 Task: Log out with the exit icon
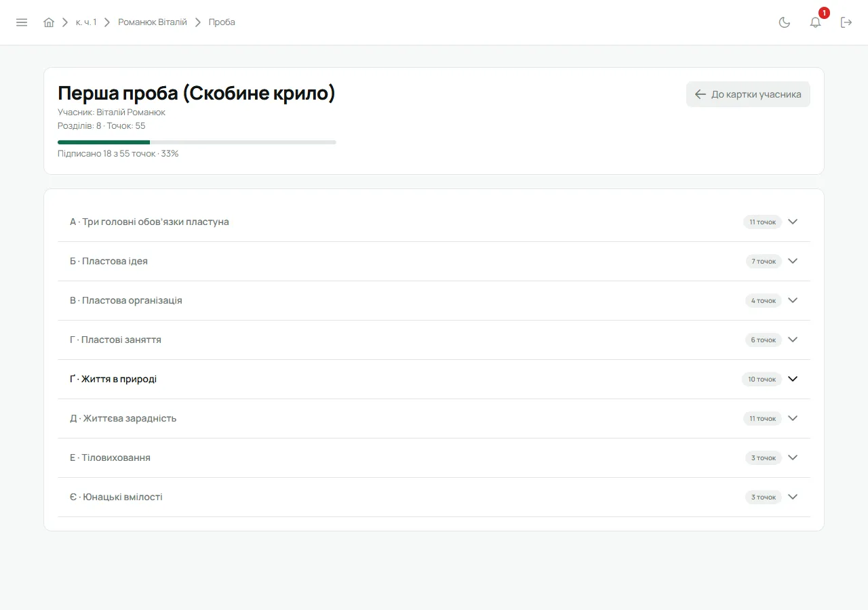pos(846,22)
